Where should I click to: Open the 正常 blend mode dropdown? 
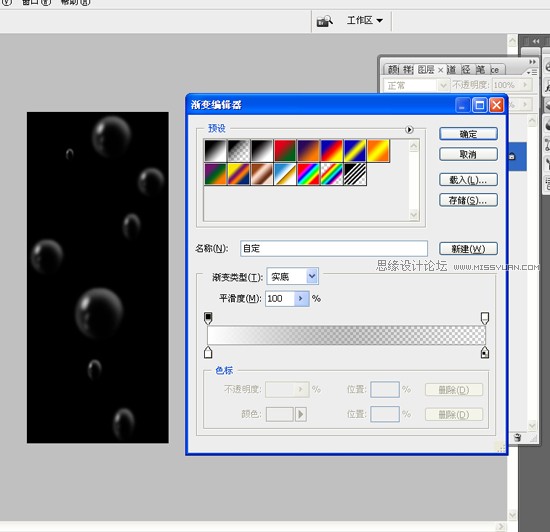pyautogui.click(x=416, y=85)
